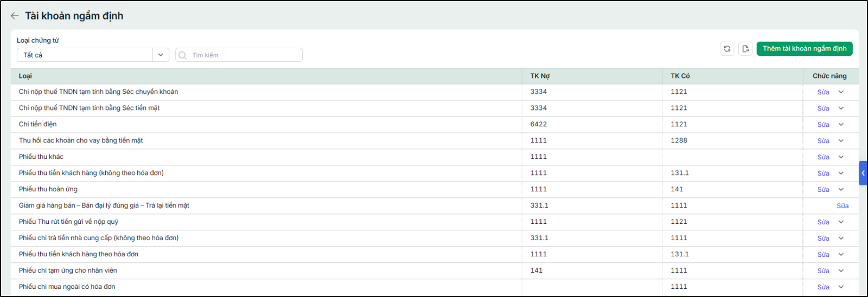868x297 pixels.
Task: Expand options arrow for Phiếu thu hoàn ứng row
Action: click(x=841, y=190)
